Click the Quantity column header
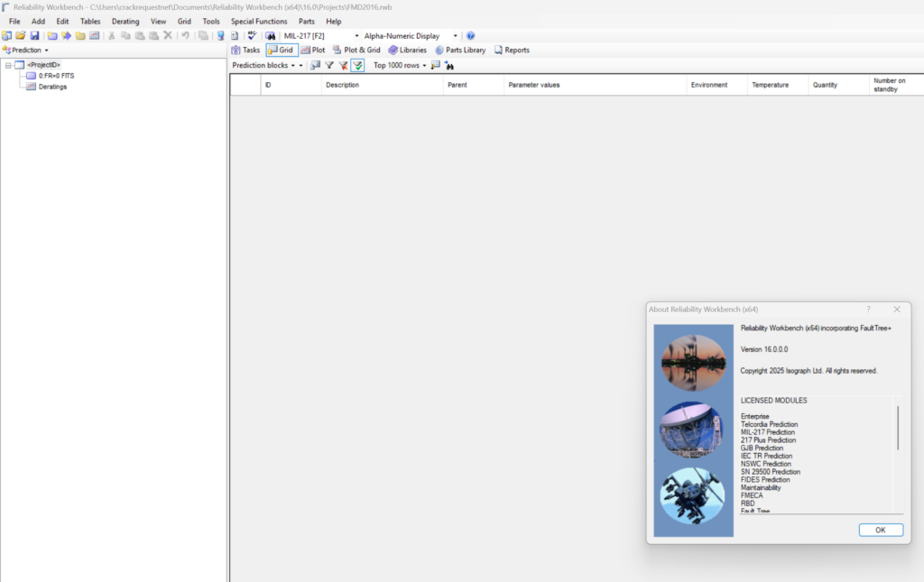 838,85
